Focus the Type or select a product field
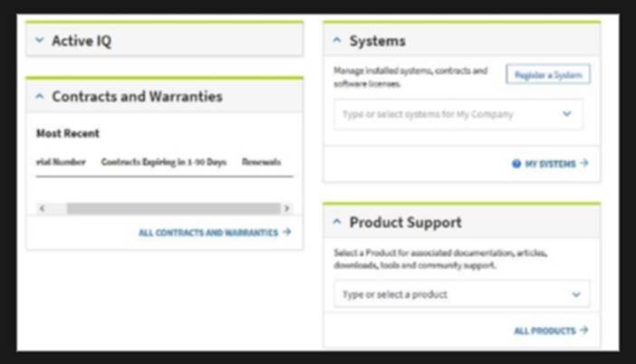Viewport: 636px width, 364px height. pyautogui.click(x=461, y=294)
